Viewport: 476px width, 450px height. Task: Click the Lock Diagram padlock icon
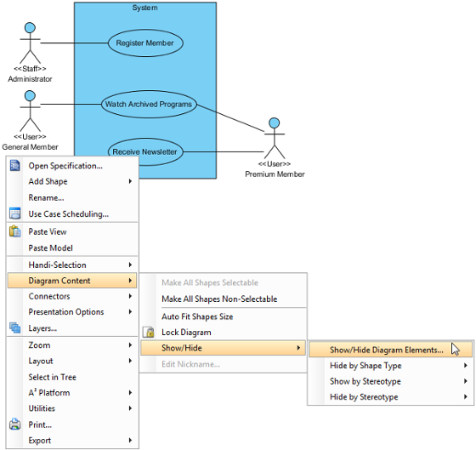point(149,332)
